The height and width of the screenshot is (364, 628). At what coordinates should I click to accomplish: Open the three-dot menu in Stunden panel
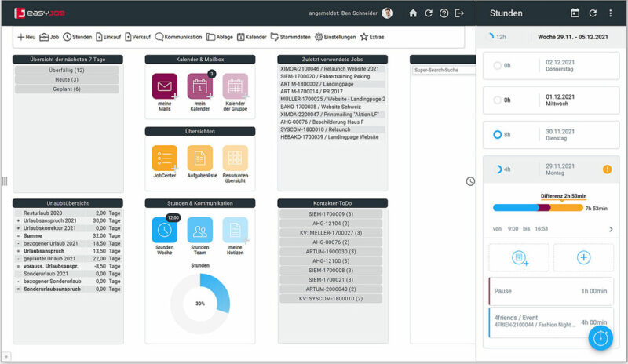[610, 13]
